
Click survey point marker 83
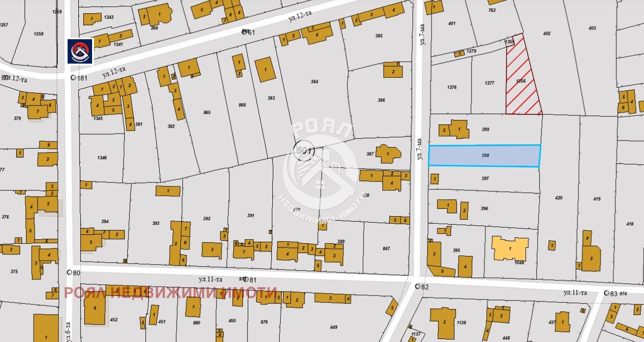[x=607, y=293]
